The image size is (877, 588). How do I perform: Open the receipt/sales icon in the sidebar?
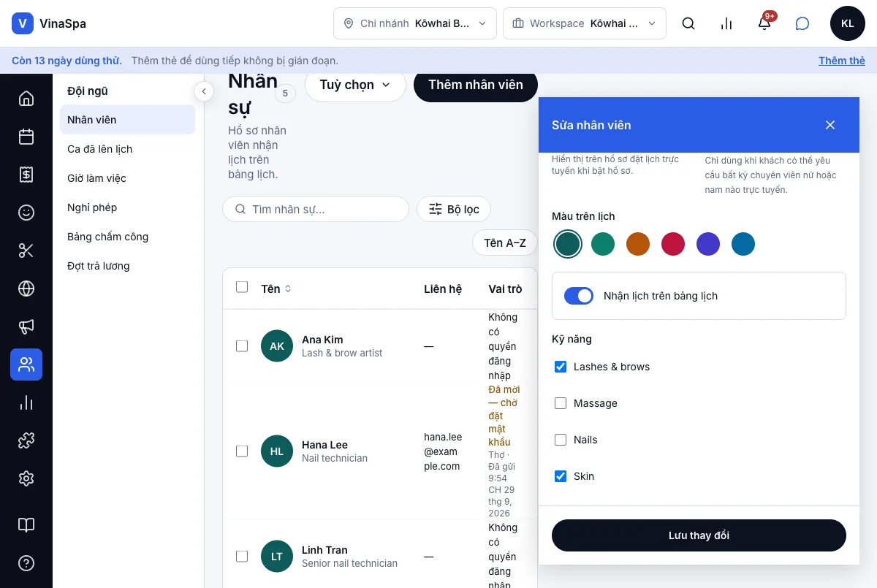tap(26, 175)
